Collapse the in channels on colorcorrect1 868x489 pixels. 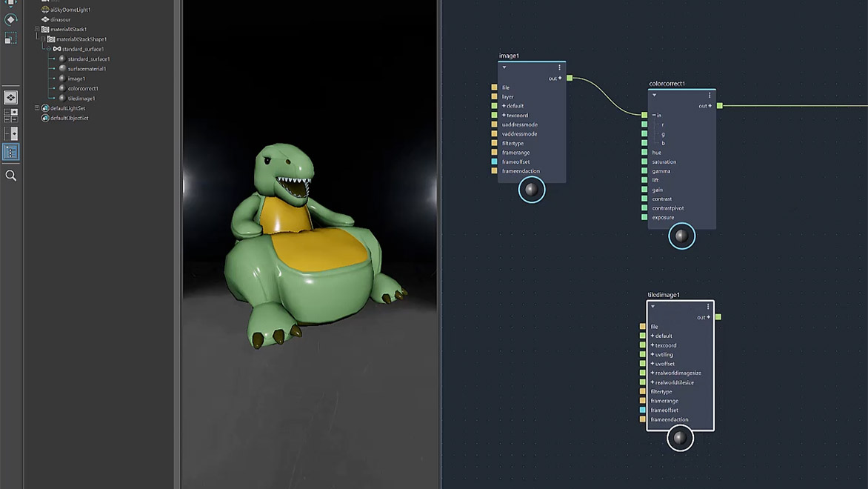652,116
